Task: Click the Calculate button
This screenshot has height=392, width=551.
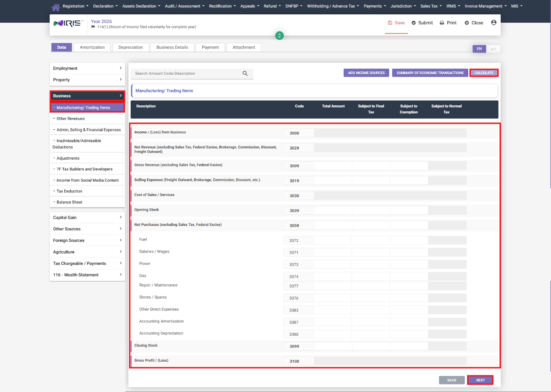Action: point(484,73)
